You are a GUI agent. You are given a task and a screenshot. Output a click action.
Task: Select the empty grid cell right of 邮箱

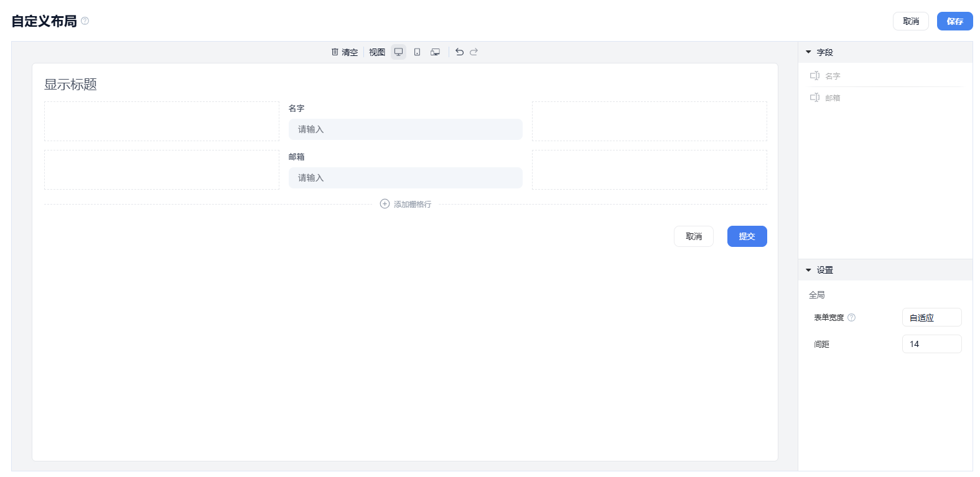point(650,170)
